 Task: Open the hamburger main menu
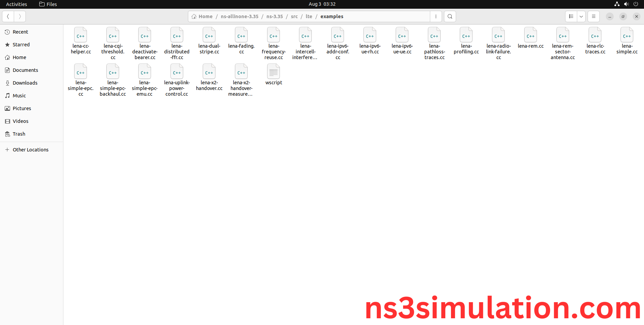coord(594,16)
